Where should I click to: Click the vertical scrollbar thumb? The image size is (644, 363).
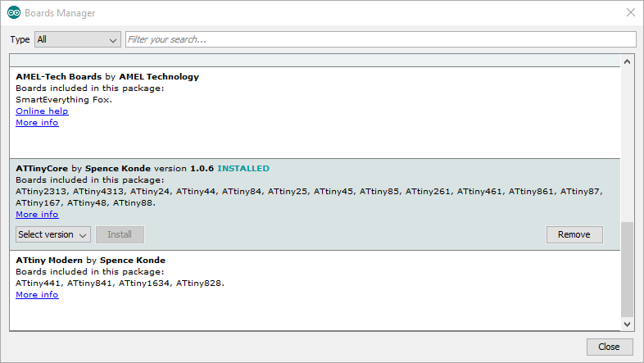[627, 270]
